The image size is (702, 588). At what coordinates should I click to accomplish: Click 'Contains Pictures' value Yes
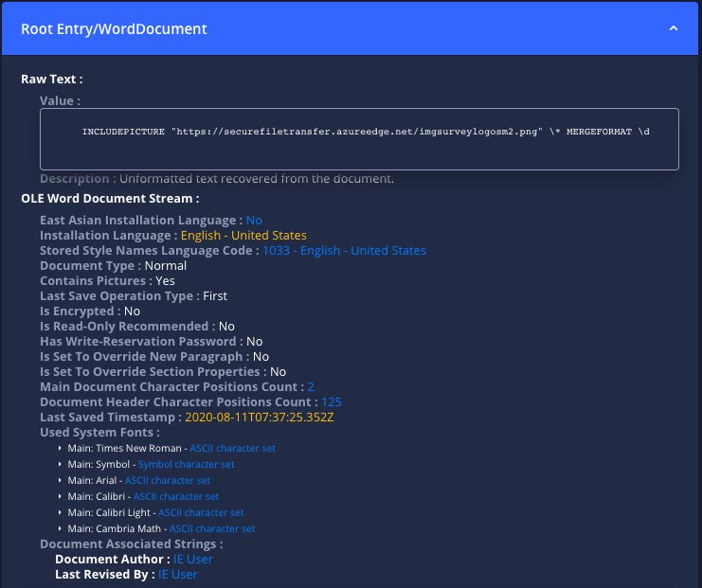[x=165, y=281]
